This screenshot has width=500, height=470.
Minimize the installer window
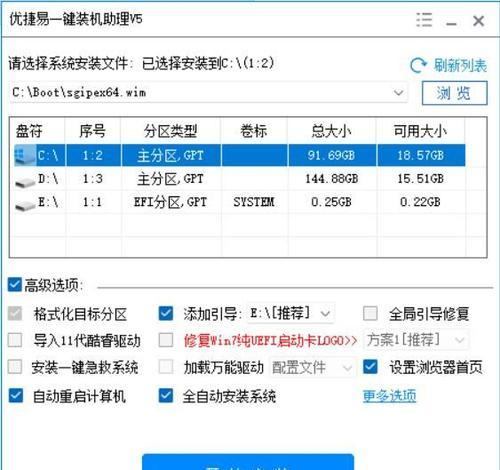[x=452, y=21]
